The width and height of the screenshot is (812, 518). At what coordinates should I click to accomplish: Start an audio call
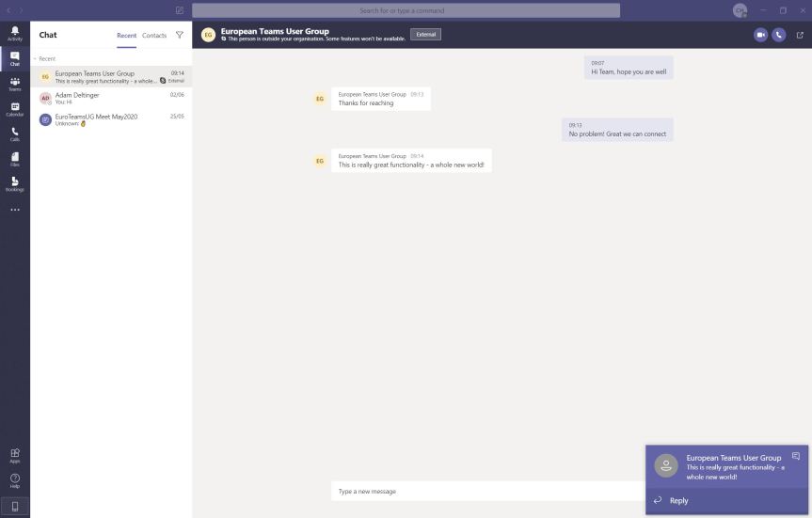pos(778,35)
